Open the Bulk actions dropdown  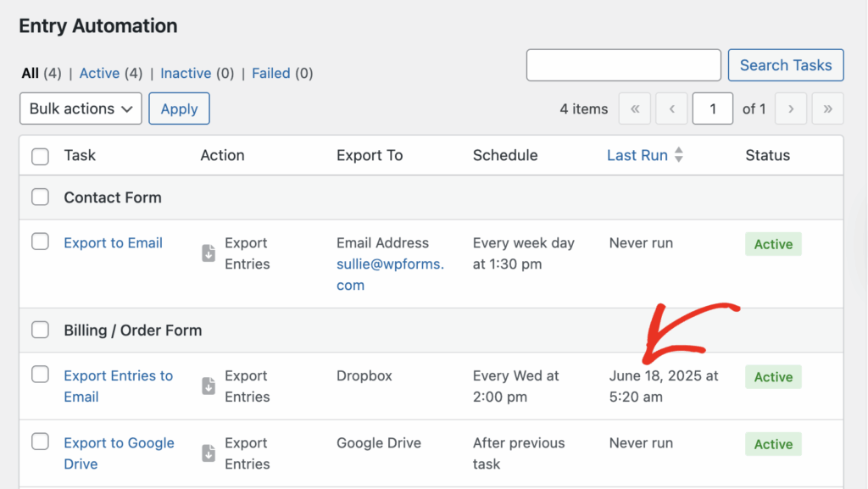(81, 108)
